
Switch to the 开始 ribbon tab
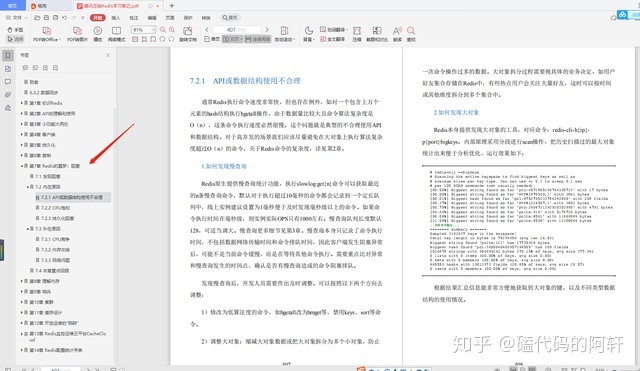tap(98, 18)
